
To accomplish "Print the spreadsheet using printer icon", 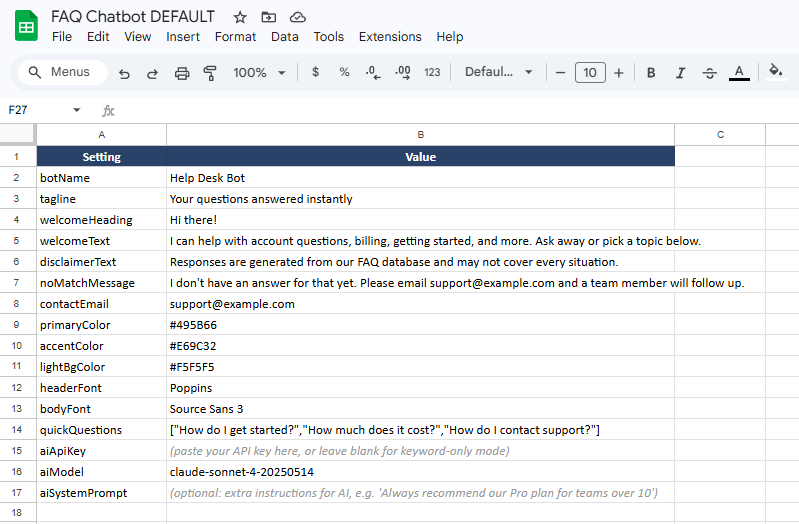I will coord(182,73).
